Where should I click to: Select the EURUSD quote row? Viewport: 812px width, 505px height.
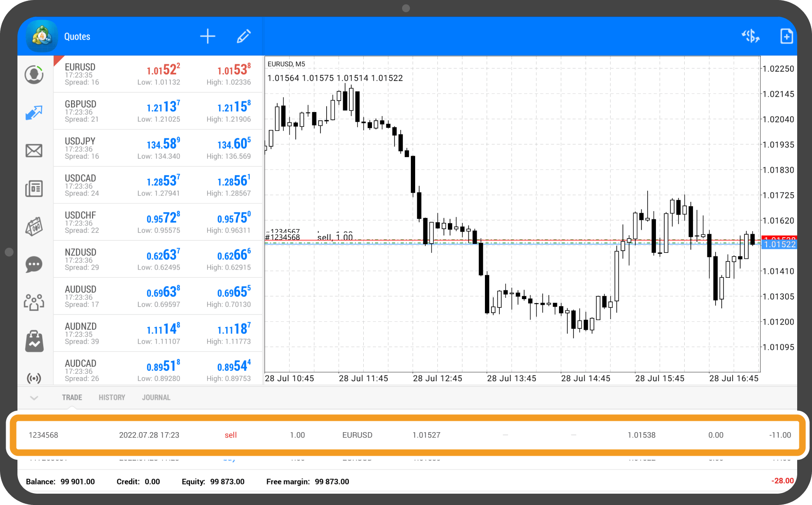coord(158,74)
